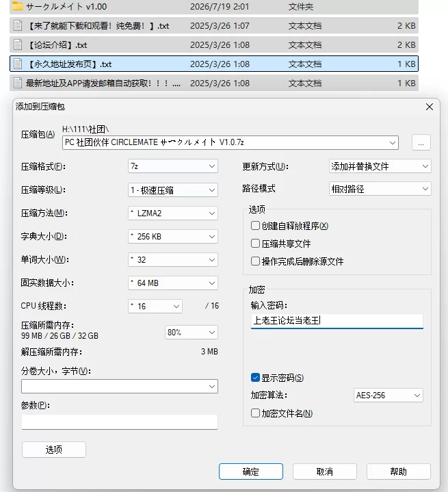
Task: Enable 加密文件名 checkbox
Action: coord(255,413)
